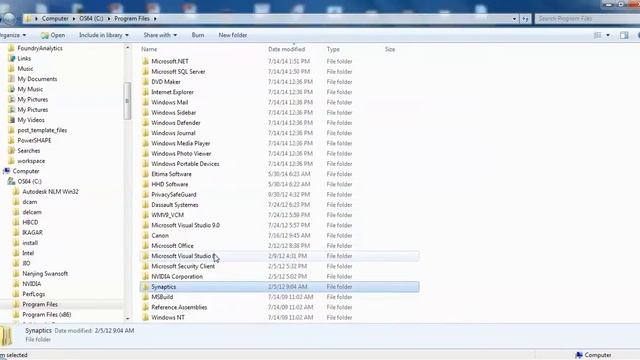
Task: Select the Canon folder icon
Action: [x=145, y=236]
